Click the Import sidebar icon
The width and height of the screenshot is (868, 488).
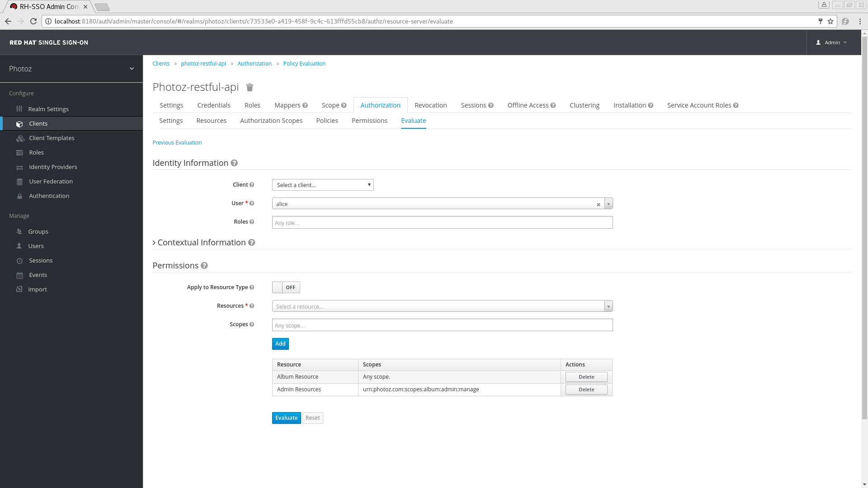20,290
